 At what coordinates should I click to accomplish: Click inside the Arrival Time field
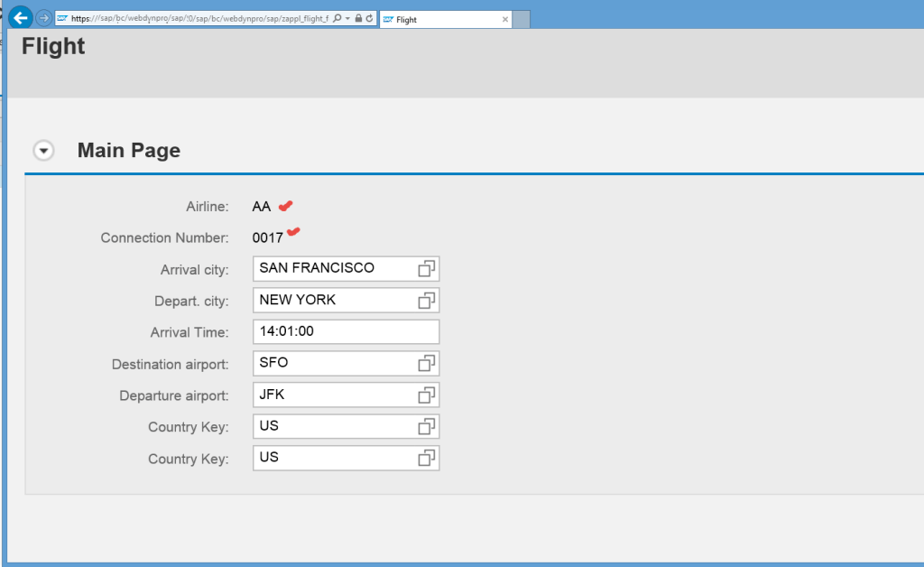(334, 331)
